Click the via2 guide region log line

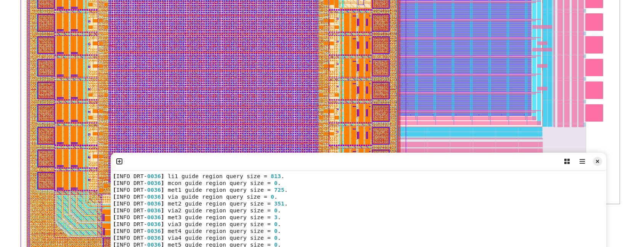pos(197,210)
